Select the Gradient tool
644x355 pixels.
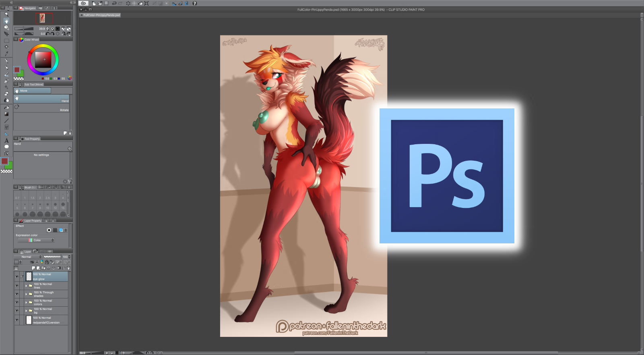pos(6,114)
